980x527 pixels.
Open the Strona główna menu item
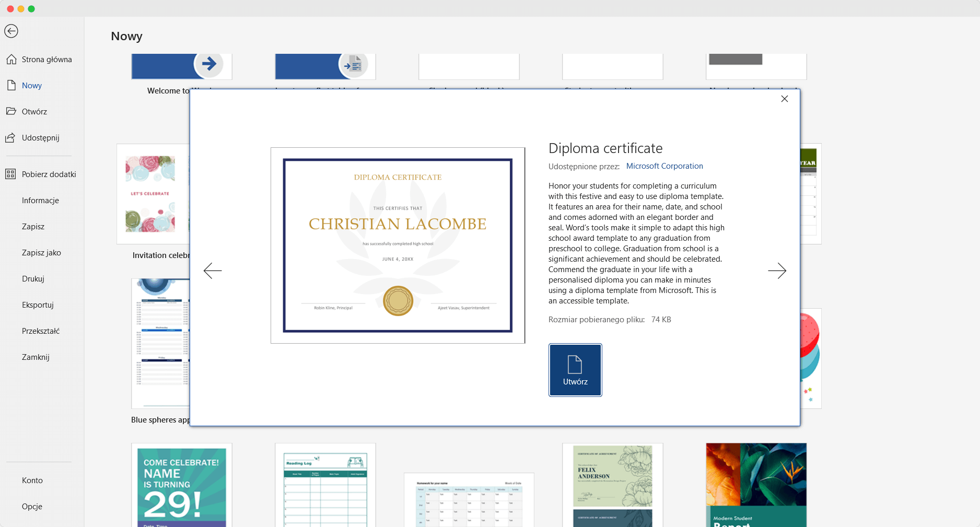click(47, 60)
